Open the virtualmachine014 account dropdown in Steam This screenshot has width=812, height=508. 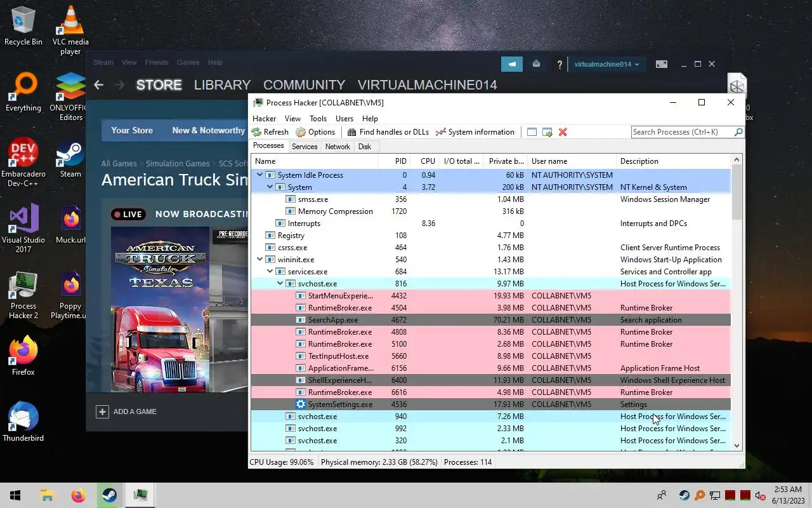pos(606,64)
